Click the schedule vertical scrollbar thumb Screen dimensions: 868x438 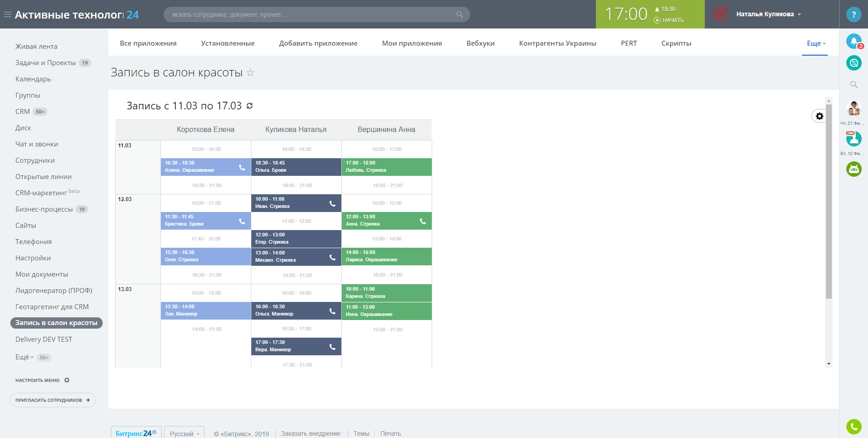pos(829,202)
